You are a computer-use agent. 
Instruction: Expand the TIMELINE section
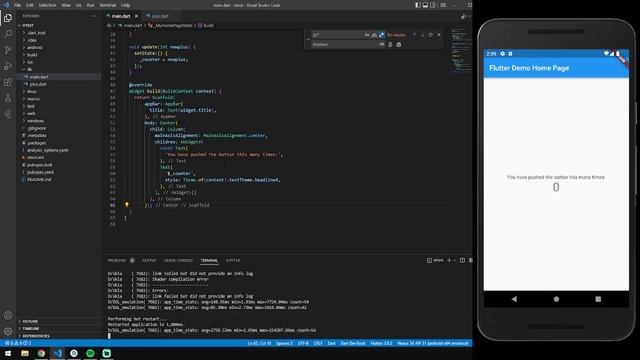tap(59, 329)
